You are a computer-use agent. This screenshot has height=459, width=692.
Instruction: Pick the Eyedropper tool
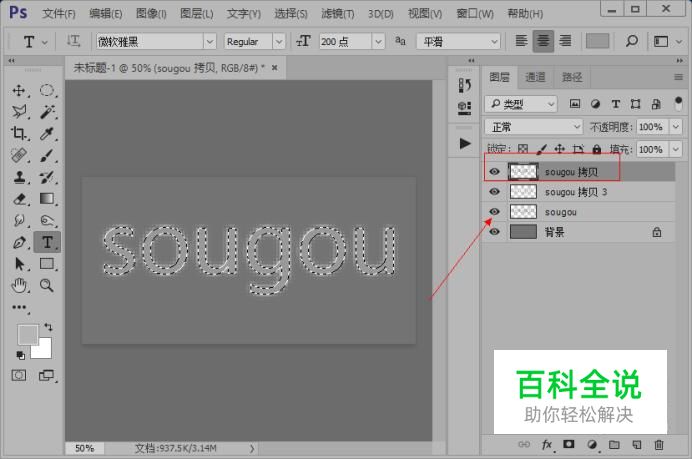47,134
